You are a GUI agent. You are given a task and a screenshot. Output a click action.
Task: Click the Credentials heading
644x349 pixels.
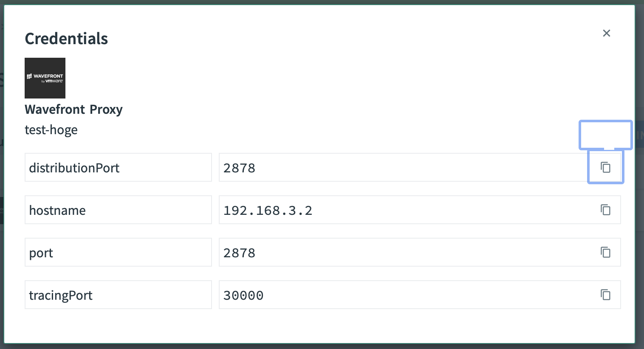pos(66,39)
